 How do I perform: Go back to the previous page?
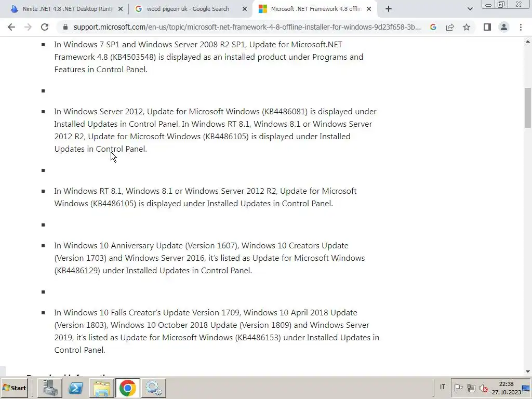(x=11, y=27)
